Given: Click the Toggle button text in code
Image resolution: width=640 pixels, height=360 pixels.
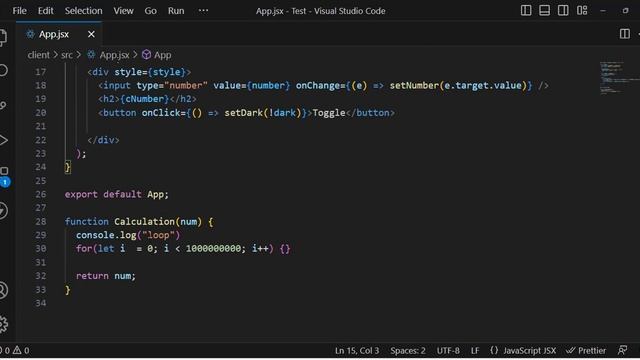Looking at the screenshot, I should point(329,113).
